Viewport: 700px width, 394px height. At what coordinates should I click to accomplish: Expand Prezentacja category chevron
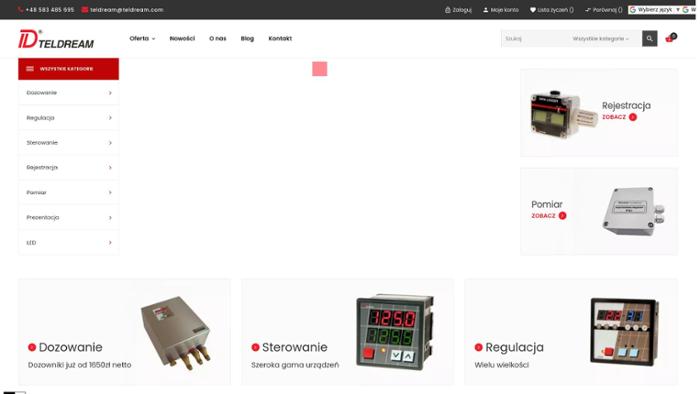(110, 218)
